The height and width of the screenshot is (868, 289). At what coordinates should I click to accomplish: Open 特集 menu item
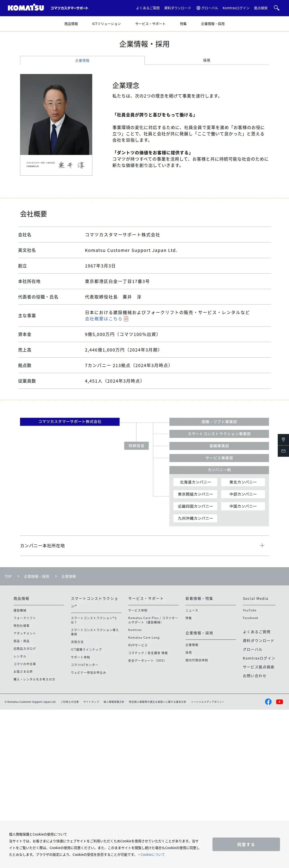pyautogui.click(x=183, y=24)
